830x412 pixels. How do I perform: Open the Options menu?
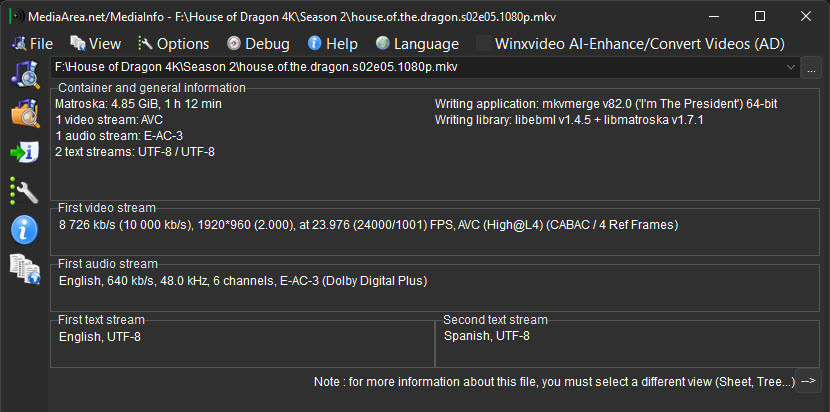pos(173,44)
